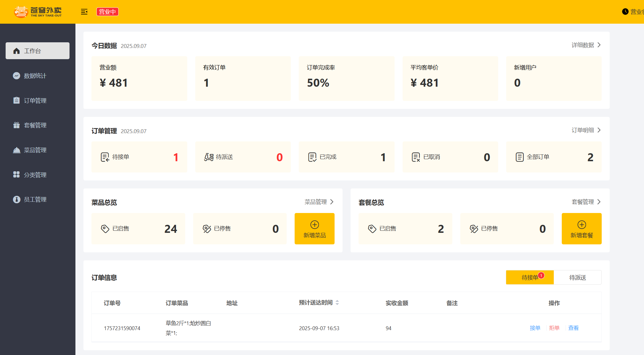The height and width of the screenshot is (355, 644).
Task: Click the clipboard icon beside 订单管理
Action: (17, 100)
